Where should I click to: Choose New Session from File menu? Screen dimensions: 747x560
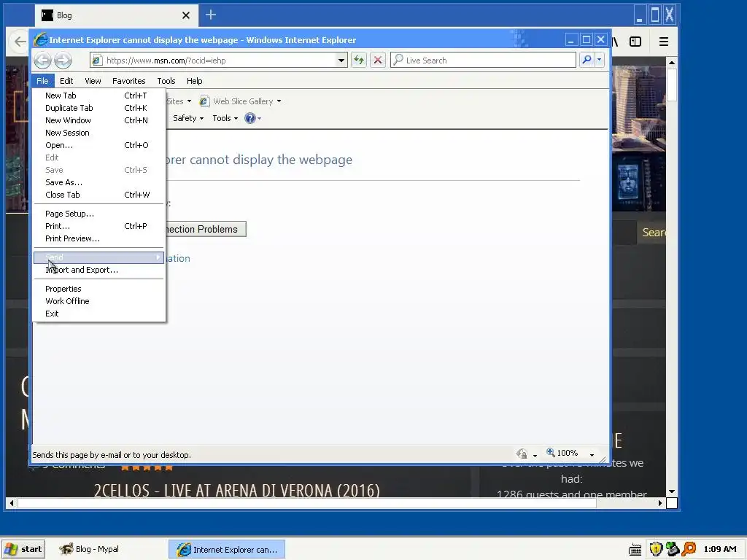pyautogui.click(x=98, y=133)
